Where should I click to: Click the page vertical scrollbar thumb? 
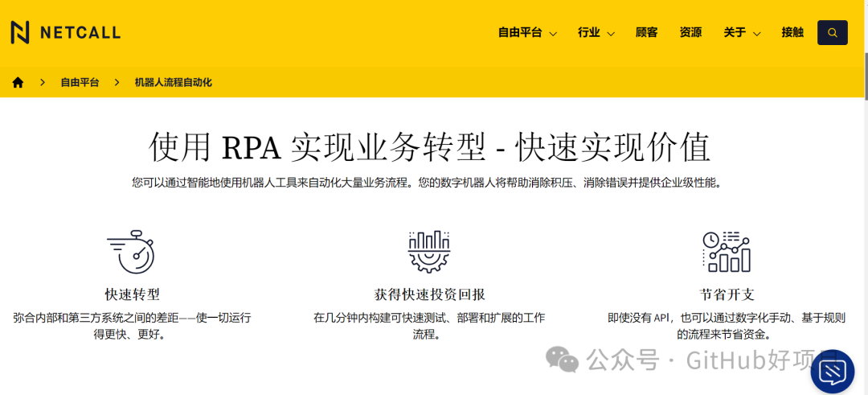click(866, 77)
